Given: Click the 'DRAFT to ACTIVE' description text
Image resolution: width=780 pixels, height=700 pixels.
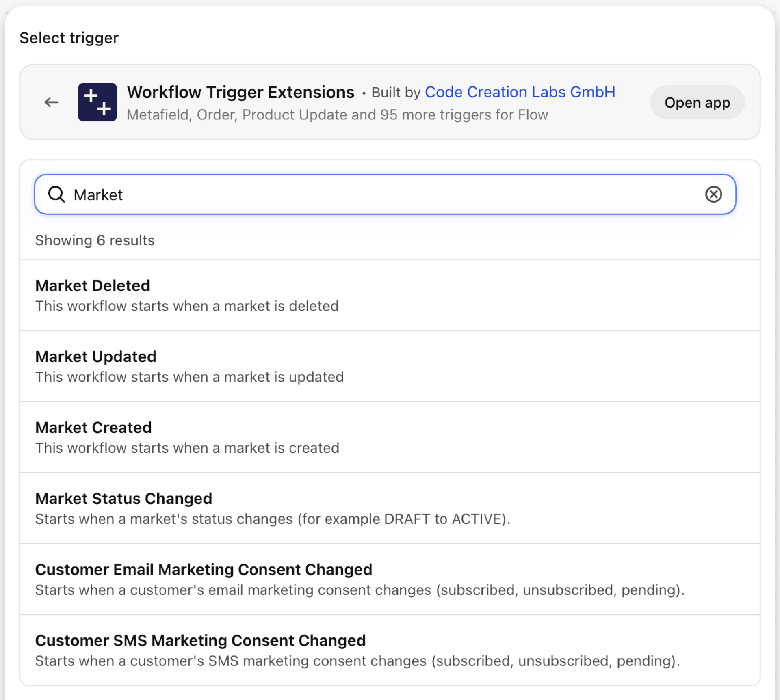Looking at the screenshot, I should tap(273, 519).
